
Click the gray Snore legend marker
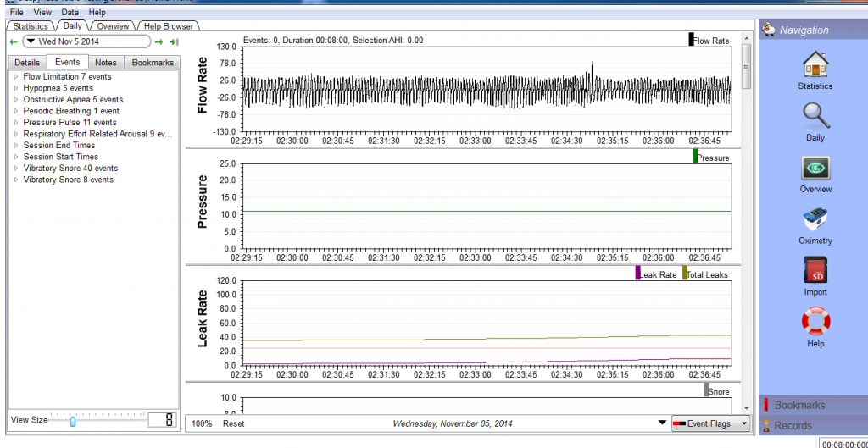[706, 390]
